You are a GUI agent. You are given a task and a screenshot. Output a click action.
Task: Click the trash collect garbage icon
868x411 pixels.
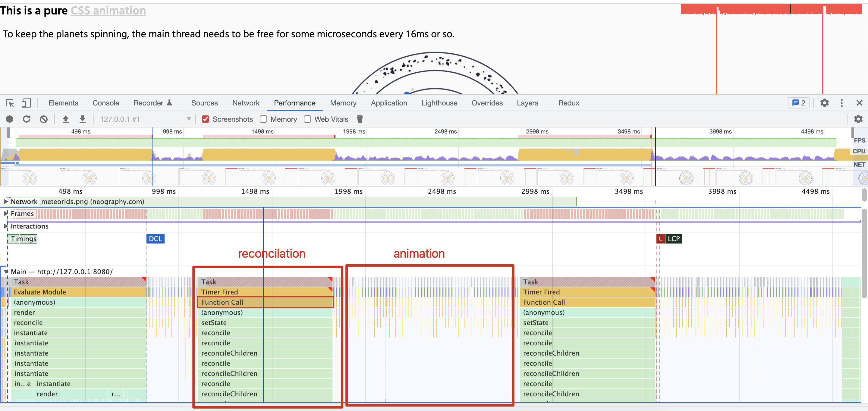pyautogui.click(x=360, y=119)
